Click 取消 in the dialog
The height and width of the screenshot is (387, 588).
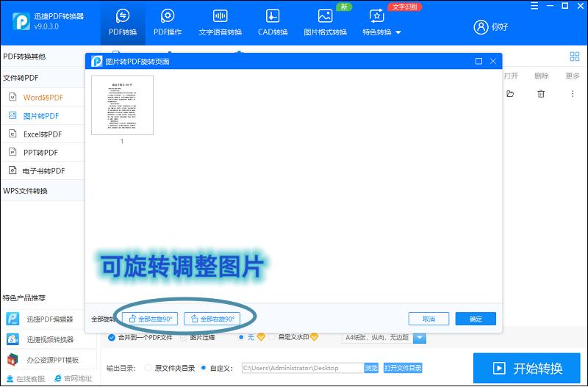(x=429, y=319)
